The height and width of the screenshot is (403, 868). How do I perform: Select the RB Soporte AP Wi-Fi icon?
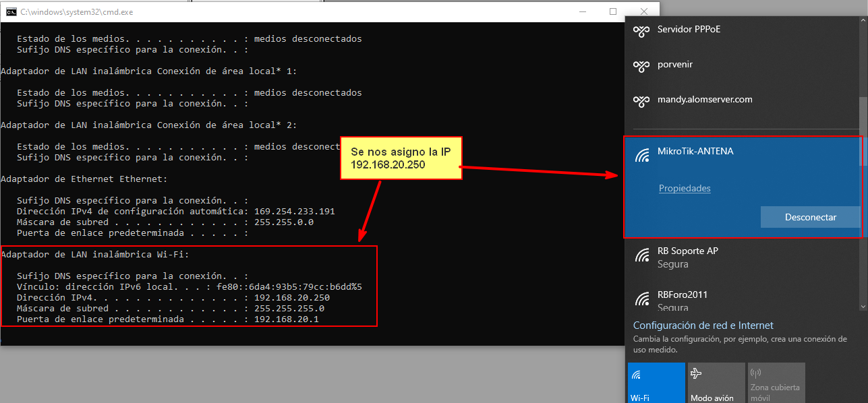641,256
